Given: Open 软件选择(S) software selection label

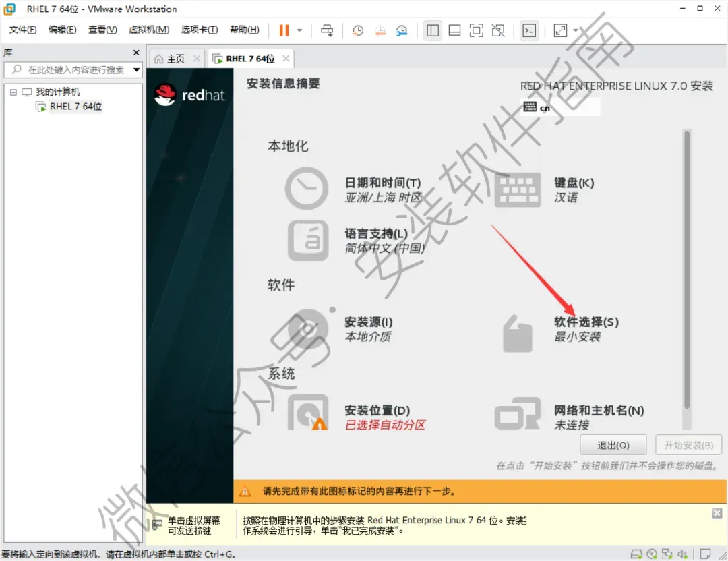Looking at the screenshot, I should [x=586, y=322].
